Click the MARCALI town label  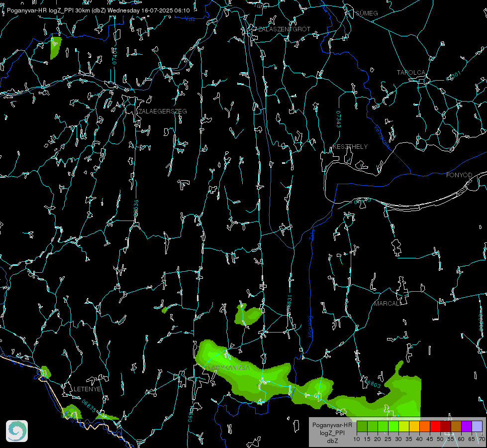coord(388,304)
